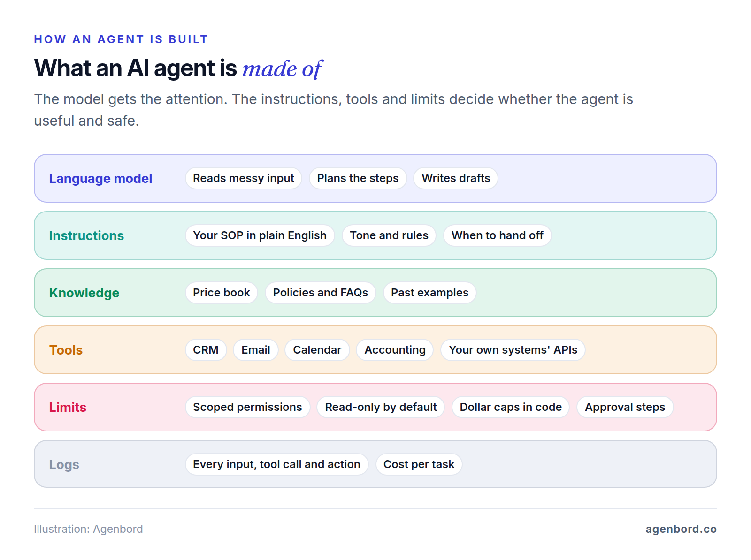This screenshot has width=751, height=560.
Task: Click the 'Past examples' chip
Action: pyautogui.click(x=430, y=293)
